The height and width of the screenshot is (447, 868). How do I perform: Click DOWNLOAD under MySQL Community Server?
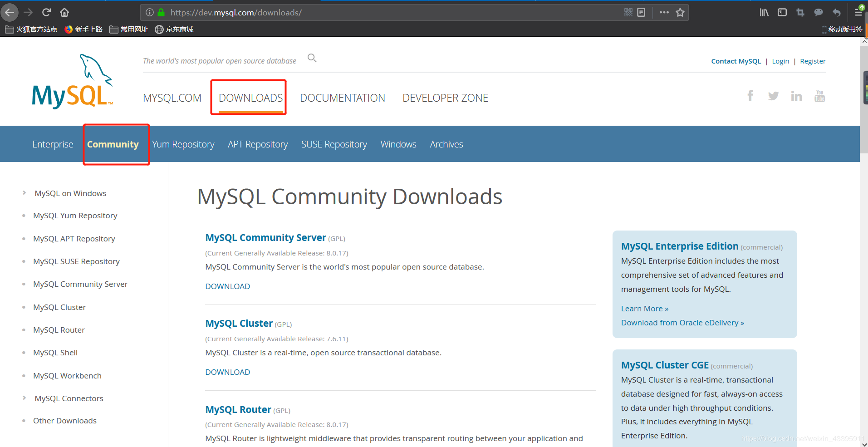(227, 286)
